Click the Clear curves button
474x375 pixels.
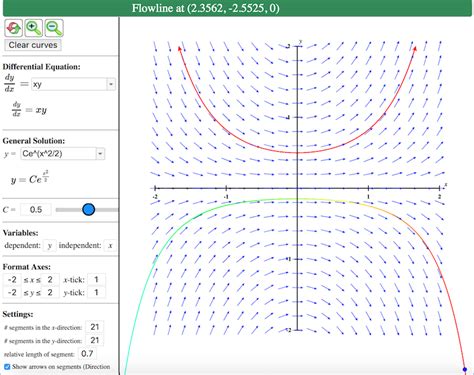[x=33, y=45]
